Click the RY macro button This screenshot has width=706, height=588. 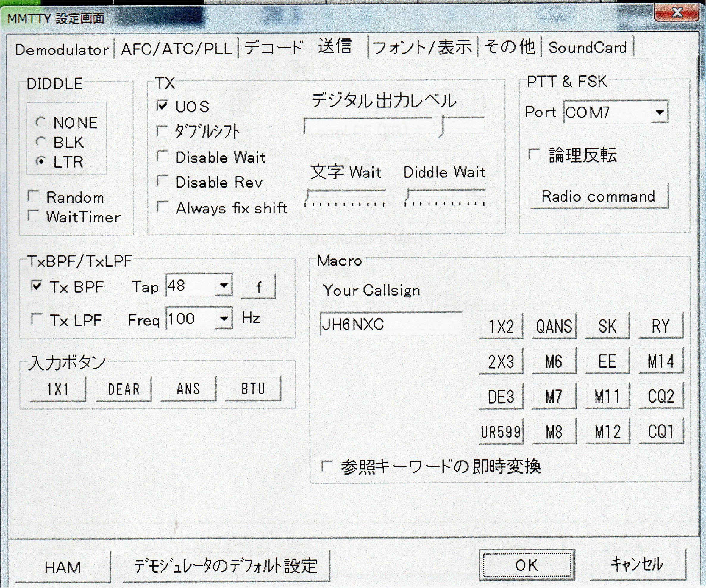coord(661,326)
